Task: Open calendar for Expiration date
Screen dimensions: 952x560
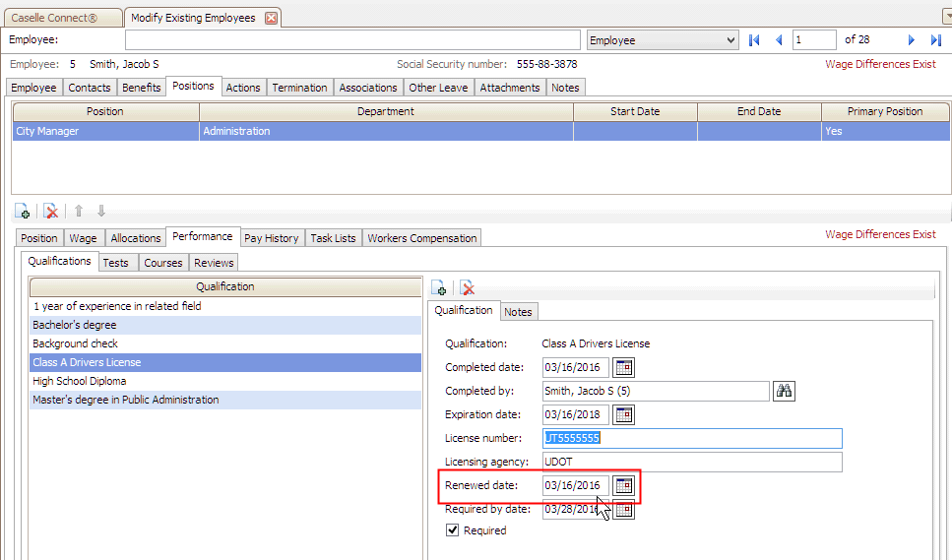Action: coord(623,414)
